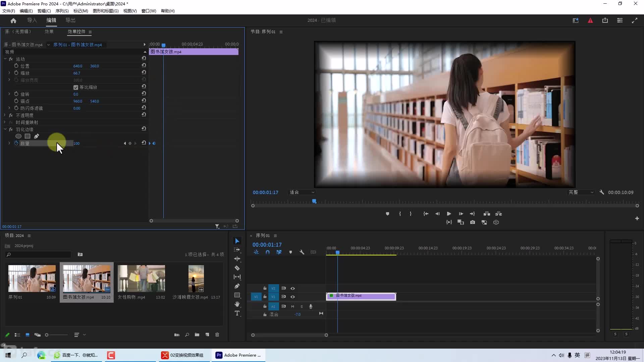
Task: Add marker in Program monitor
Action: click(387, 214)
